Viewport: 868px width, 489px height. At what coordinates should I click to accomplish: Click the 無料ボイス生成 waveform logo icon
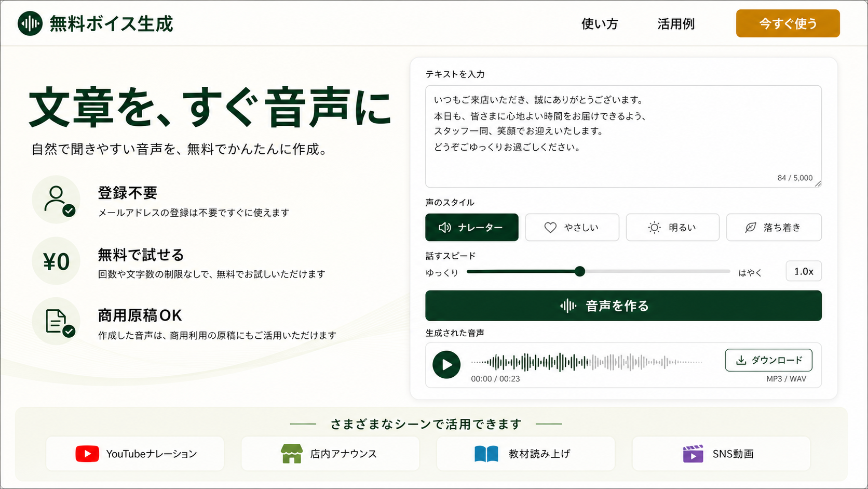tap(30, 23)
